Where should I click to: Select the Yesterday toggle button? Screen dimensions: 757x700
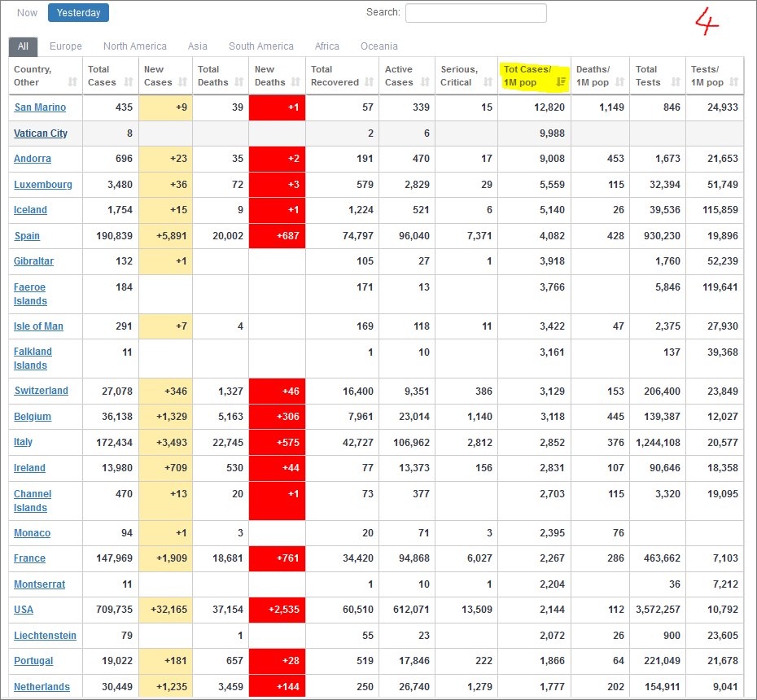pyautogui.click(x=78, y=13)
